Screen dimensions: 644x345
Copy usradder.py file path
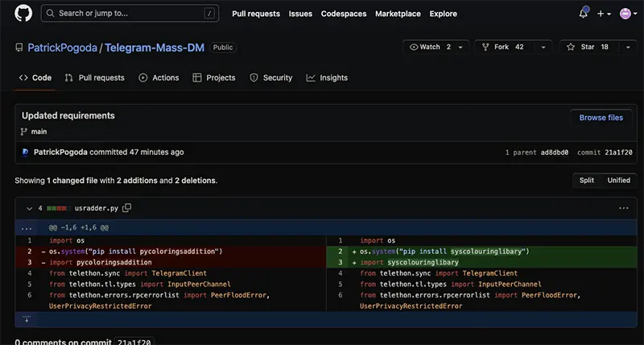pos(127,208)
